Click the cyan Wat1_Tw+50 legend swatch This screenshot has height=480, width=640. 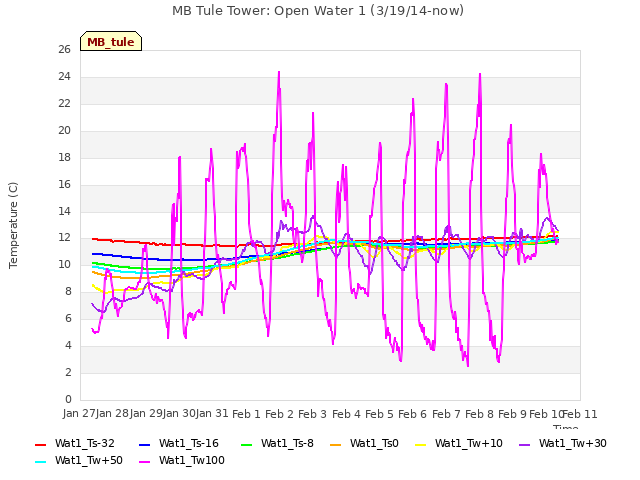point(40,462)
